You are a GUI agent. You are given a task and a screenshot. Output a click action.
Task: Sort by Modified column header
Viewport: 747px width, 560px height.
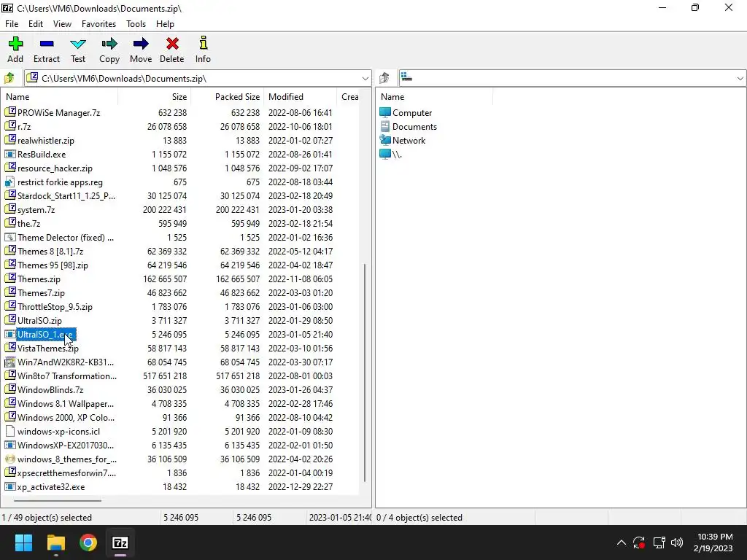[300, 97]
